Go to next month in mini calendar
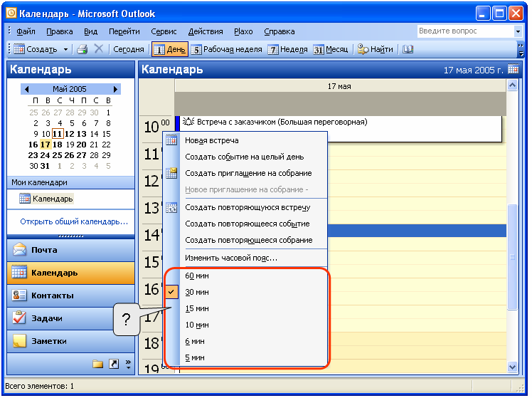The image size is (532, 398). (x=115, y=89)
